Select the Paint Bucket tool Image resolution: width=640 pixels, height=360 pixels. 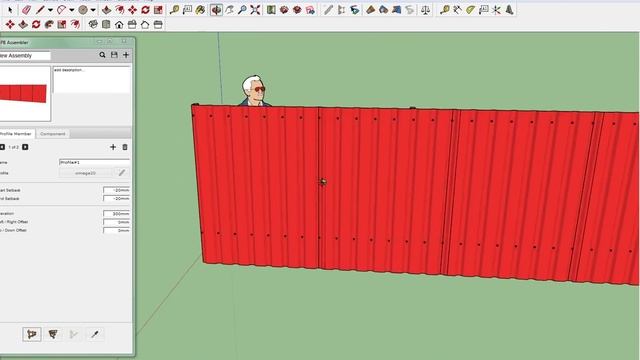pos(200,10)
